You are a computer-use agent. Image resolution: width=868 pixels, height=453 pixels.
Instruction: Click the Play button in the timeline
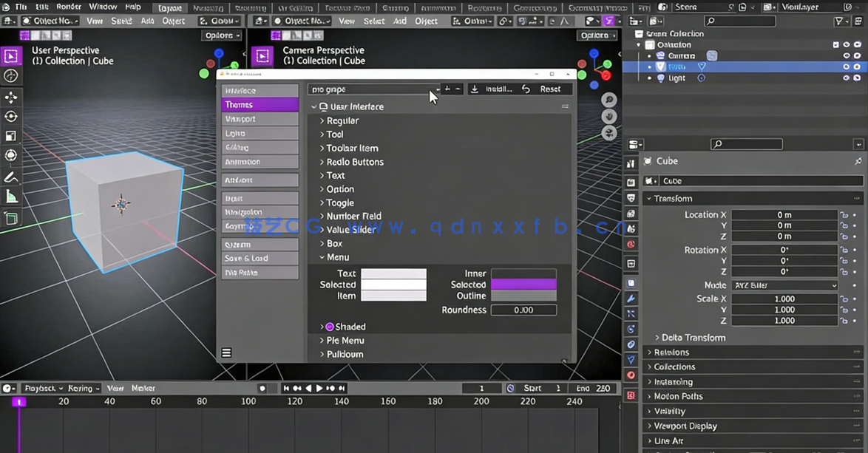(x=318, y=387)
